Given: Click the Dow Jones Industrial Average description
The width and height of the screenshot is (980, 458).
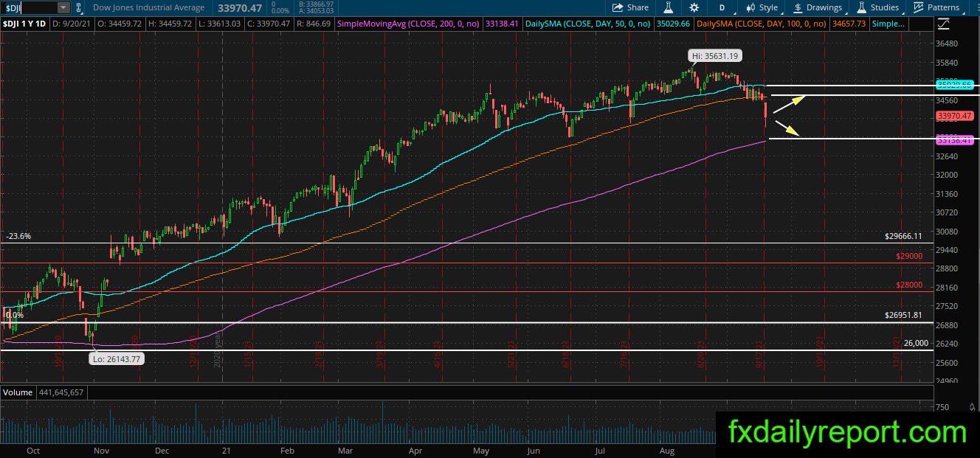Looking at the screenshot, I should click(148, 7).
